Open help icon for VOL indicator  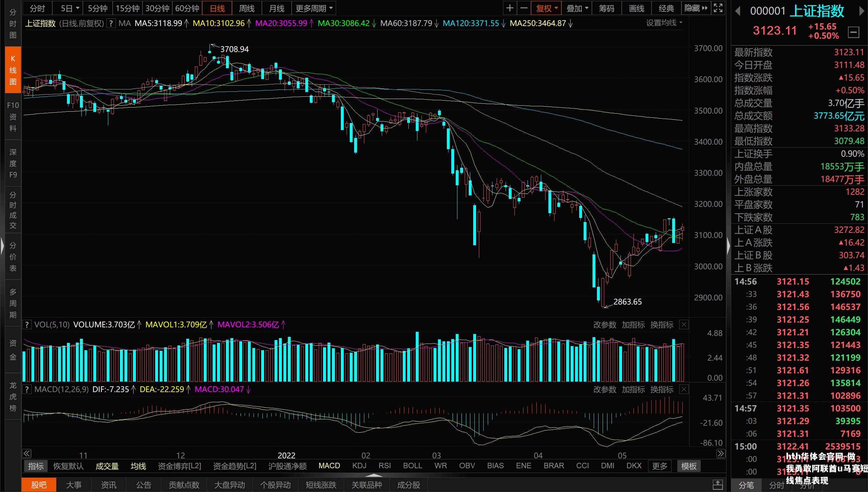(x=27, y=325)
